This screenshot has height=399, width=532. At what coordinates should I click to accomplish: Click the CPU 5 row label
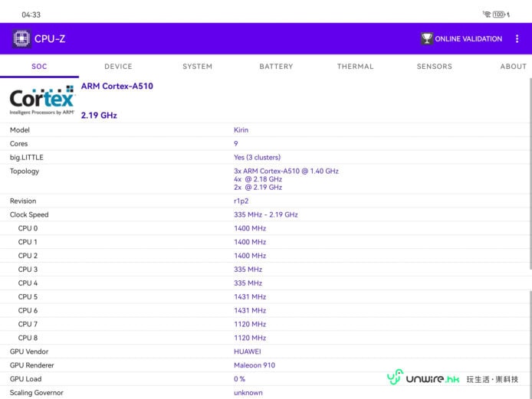pos(28,297)
